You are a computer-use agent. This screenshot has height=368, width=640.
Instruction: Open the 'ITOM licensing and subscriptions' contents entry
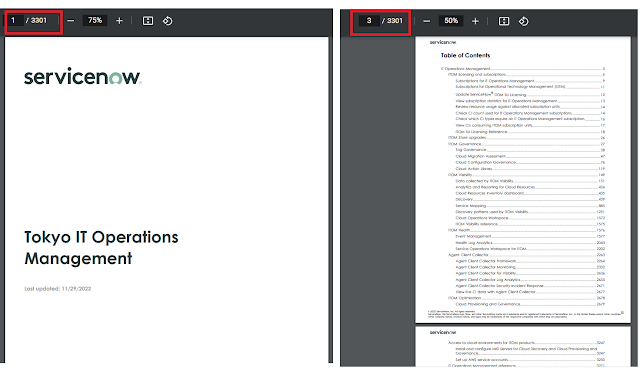coord(526,75)
